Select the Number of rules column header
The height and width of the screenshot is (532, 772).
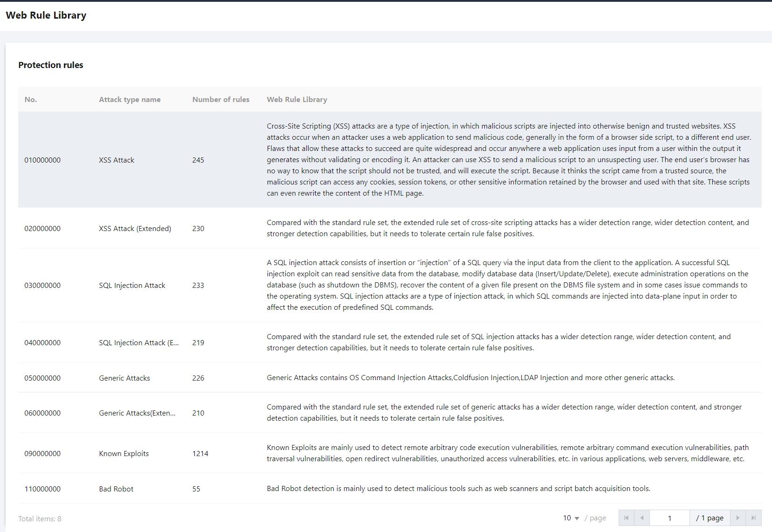221,99
